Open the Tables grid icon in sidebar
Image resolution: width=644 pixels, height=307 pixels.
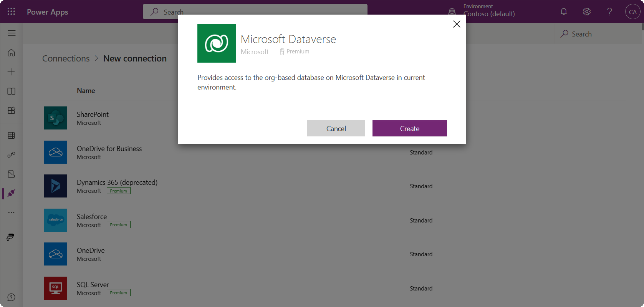tap(12, 135)
